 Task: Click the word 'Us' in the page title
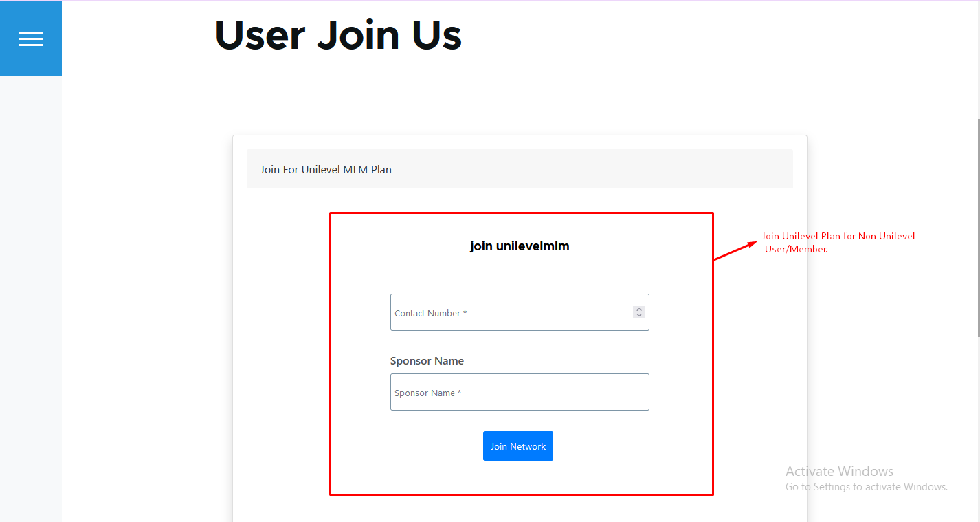(437, 34)
